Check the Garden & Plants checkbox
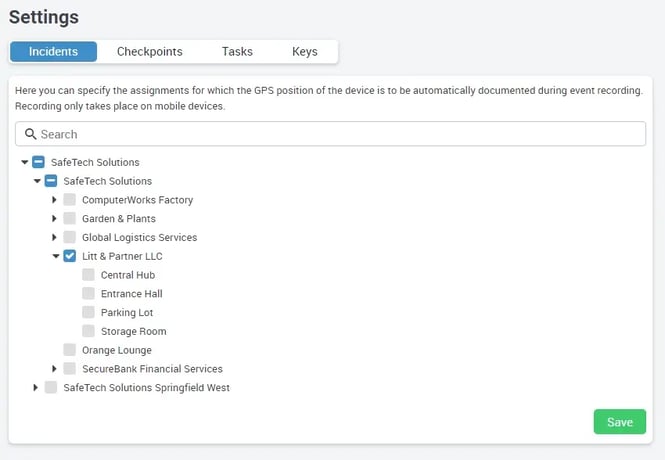Viewport: 665px width, 460px height. (70, 219)
